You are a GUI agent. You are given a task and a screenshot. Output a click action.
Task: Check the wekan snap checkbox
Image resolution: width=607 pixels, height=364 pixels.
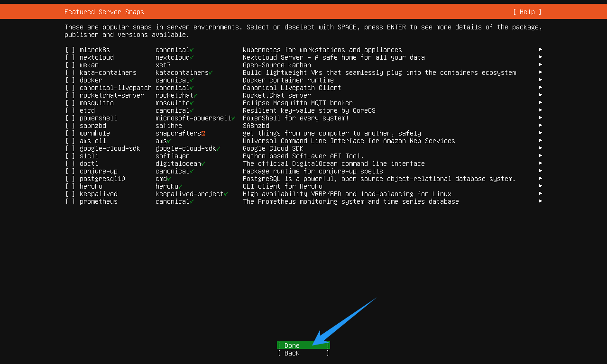(70, 65)
